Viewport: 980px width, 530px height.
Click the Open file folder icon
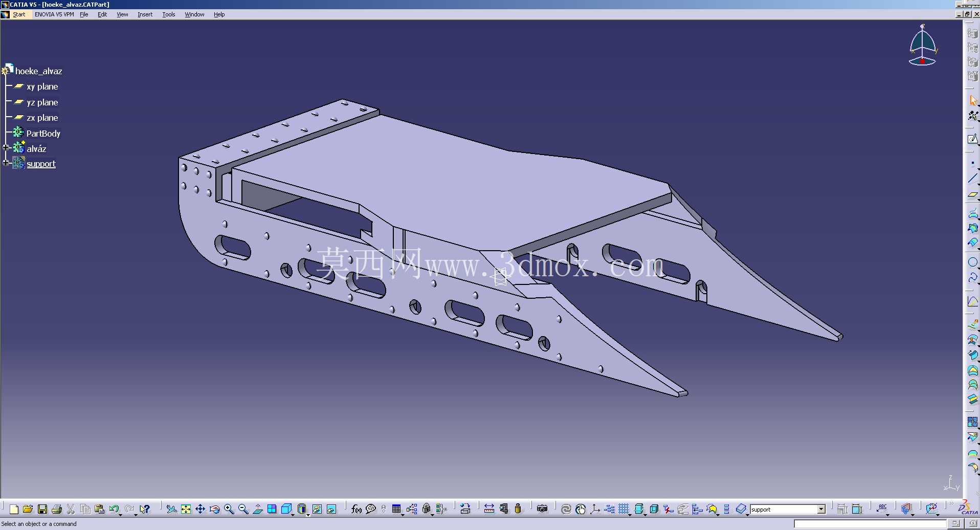(28, 509)
